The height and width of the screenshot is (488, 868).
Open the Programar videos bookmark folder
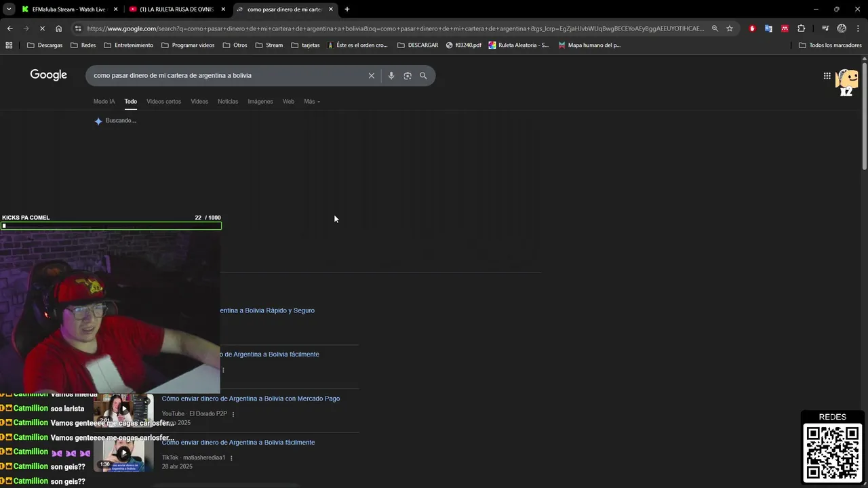(188, 45)
